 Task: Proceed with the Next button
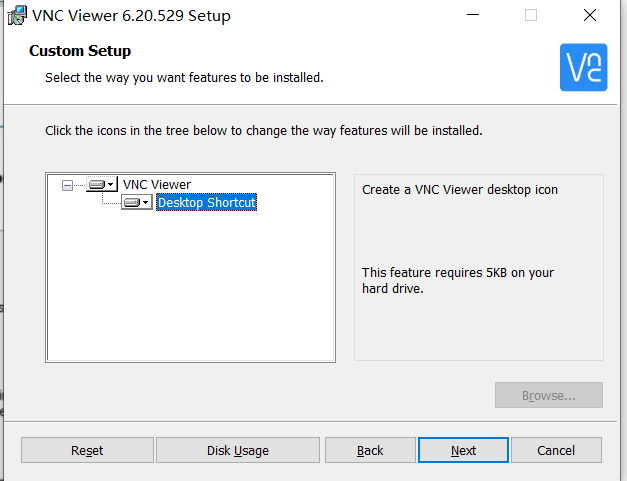coord(463,450)
